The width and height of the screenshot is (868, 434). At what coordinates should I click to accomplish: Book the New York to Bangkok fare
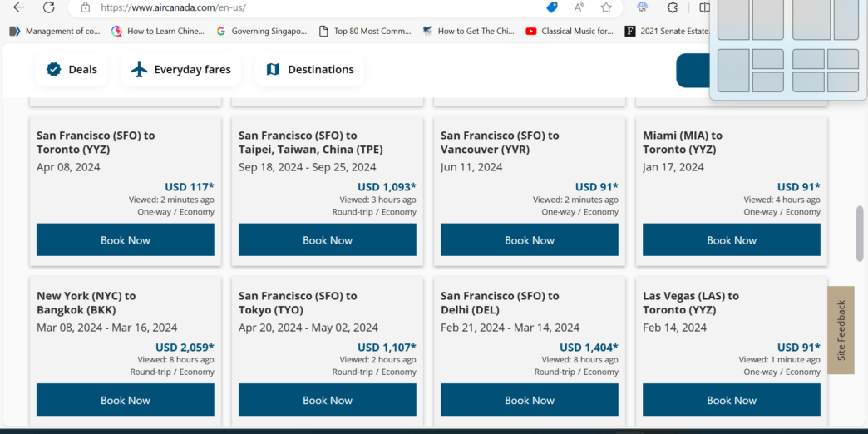126,400
